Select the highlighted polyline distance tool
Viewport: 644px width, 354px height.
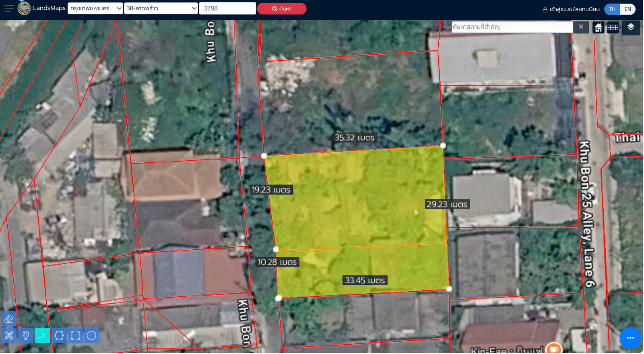[x=42, y=335]
